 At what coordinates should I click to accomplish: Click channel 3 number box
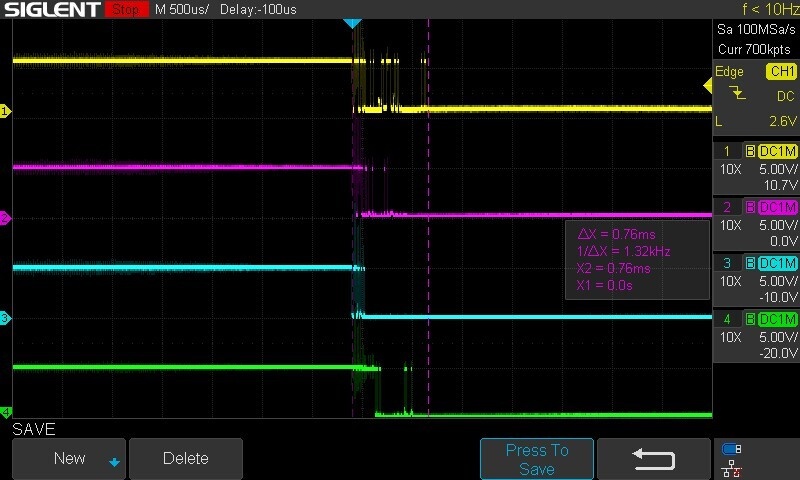(x=727, y=263)
